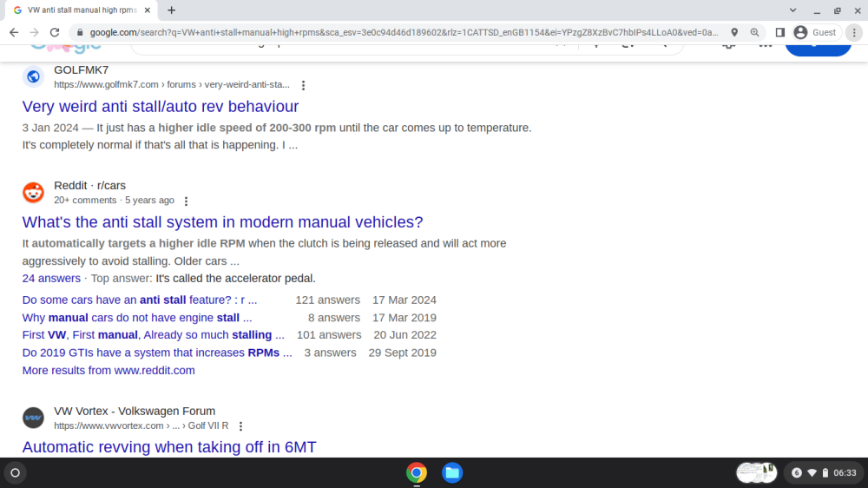Open more options for Reddit result
This screenshot has height=488, width=868.
click(186, 201)
